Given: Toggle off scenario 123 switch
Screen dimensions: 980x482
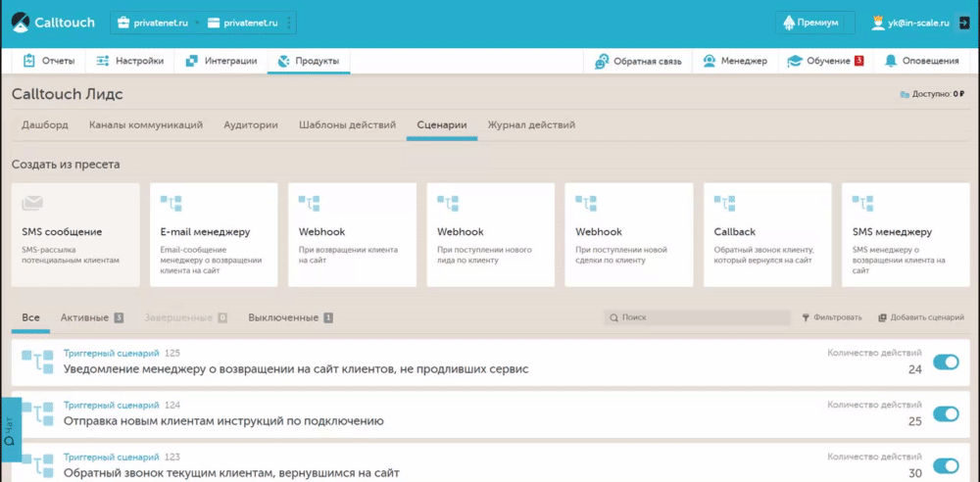Looking at the screenshot, I should 946,465.
